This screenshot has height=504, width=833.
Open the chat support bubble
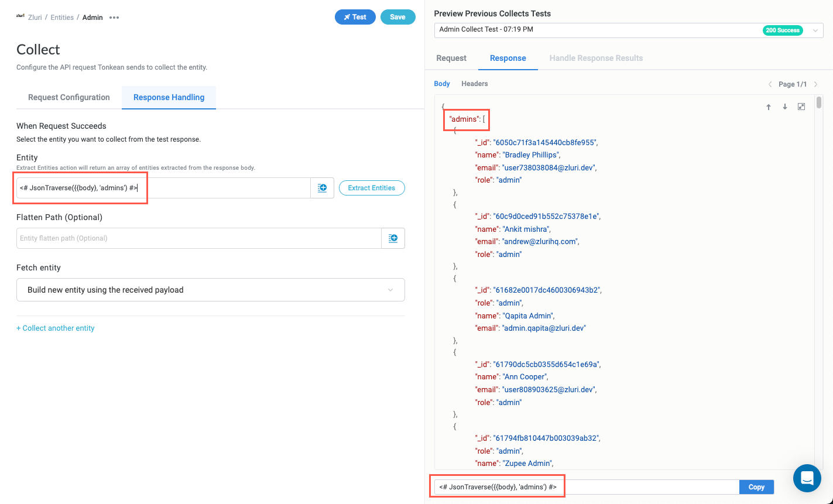coord(807,478)
